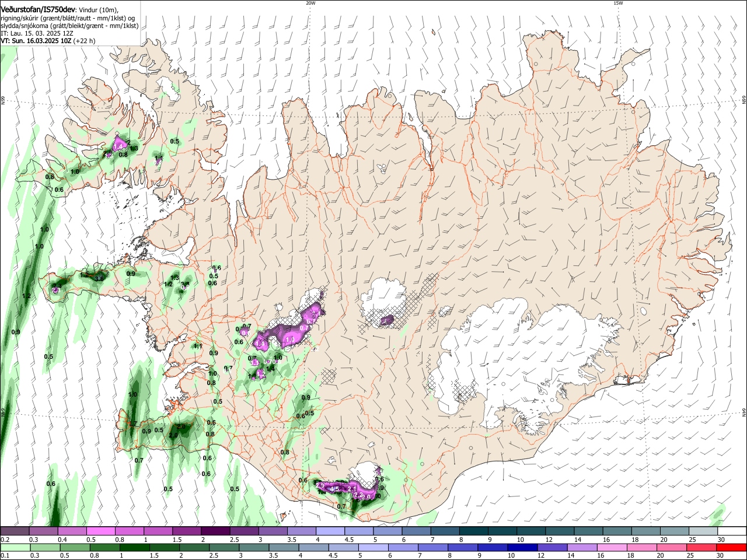Image resolution: width=747 pixels, height=560 pixels.
Task: Select the rain legend swatch between 0.5 and 0.8
Action: pos(75,547)
